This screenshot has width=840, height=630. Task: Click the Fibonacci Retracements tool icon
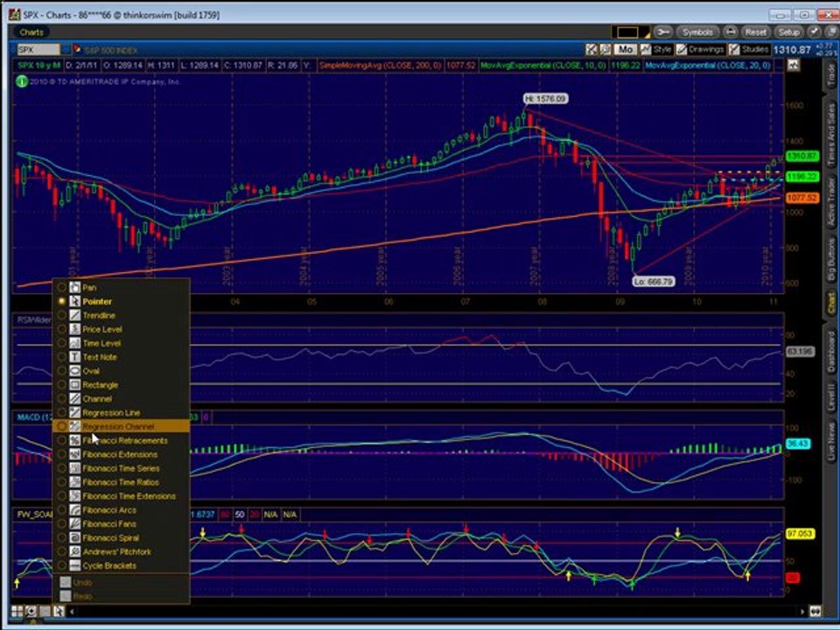[x=74, y=440]
